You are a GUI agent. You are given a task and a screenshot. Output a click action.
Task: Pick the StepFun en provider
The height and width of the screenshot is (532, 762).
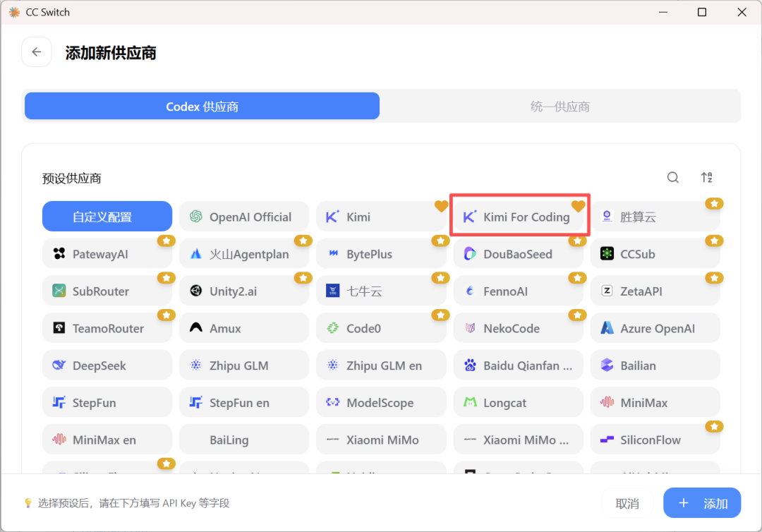click(244, 402)
